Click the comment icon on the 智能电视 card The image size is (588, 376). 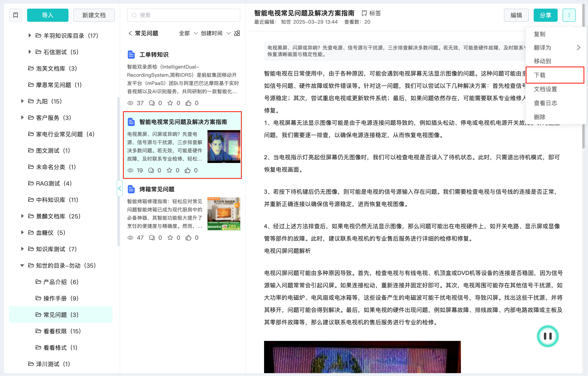(151, 170)
